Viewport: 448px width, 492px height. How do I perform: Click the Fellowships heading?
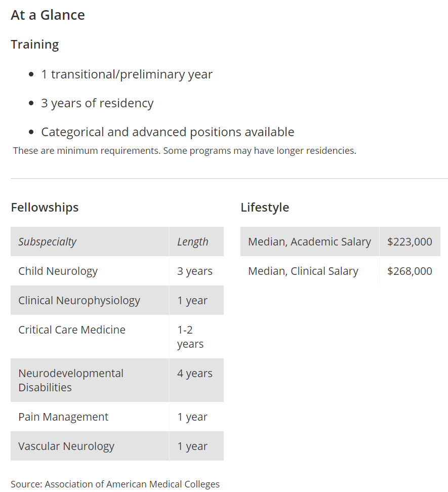45,208
